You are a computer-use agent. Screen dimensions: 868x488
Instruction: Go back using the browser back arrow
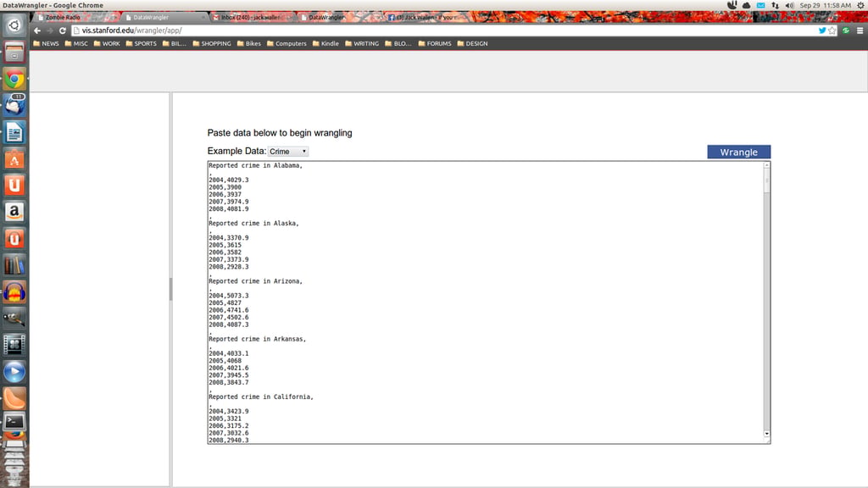(37, 30)
